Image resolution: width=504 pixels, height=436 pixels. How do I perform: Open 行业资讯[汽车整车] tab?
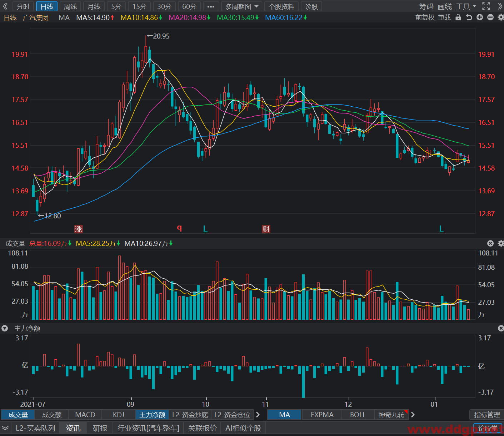click(x=148, y=428)
